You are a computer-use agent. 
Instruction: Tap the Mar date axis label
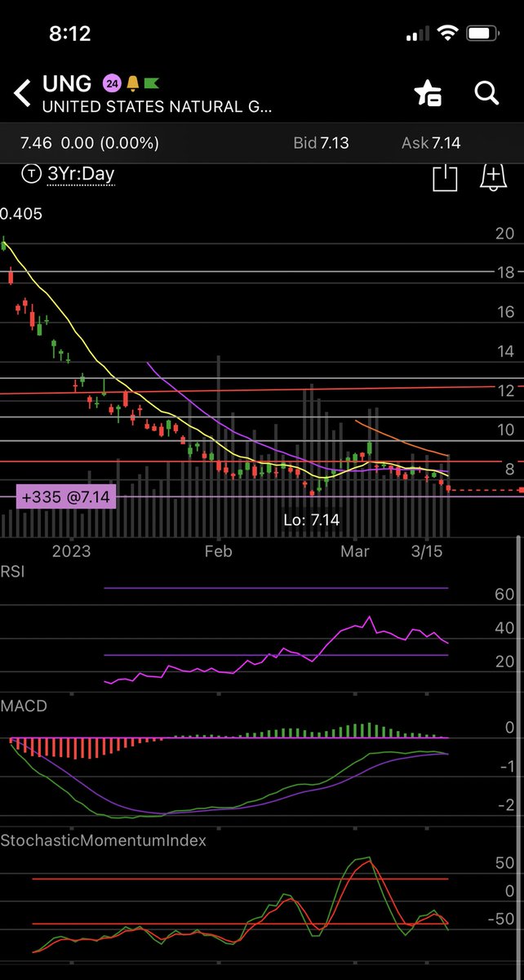click(355, 551)
